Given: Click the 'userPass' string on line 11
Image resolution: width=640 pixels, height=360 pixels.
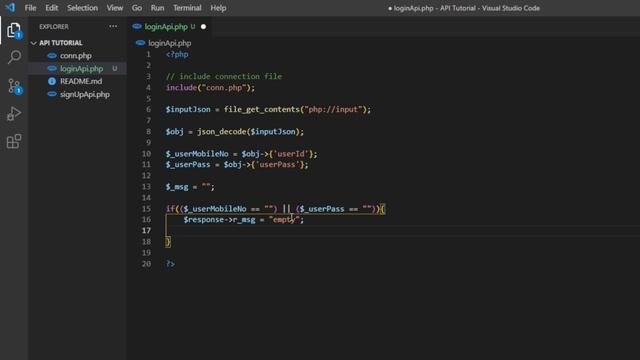Looking at the screenshot, I should pos(277,164).
